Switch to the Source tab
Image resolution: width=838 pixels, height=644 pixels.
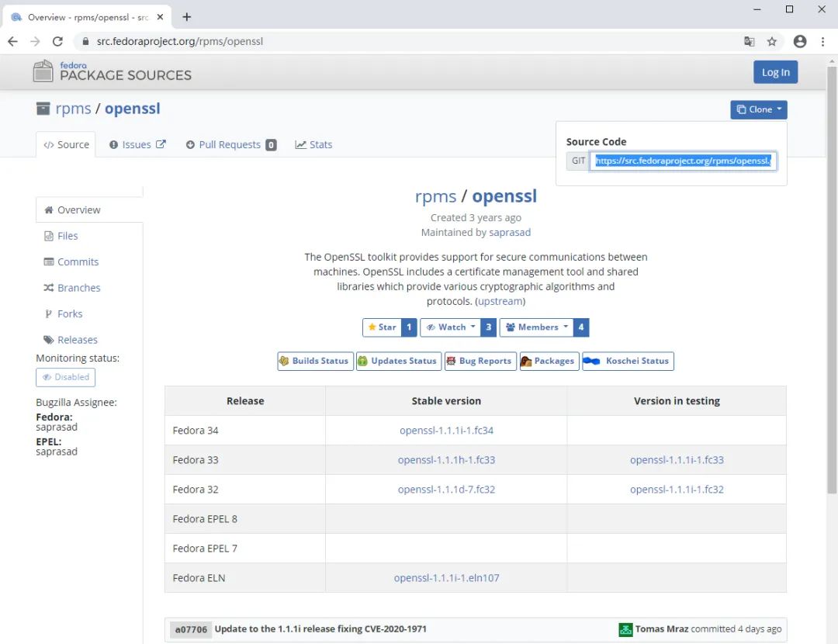[66, 144]
